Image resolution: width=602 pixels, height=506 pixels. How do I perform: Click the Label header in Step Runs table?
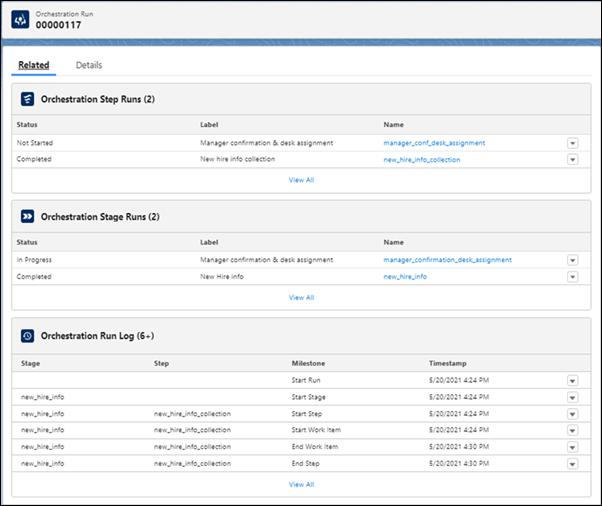209,125
